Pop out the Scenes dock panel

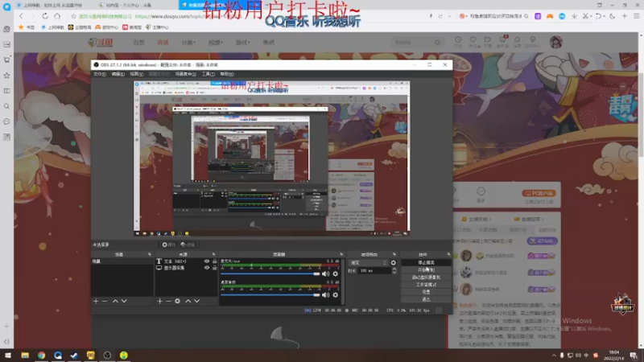pos(150,254)
